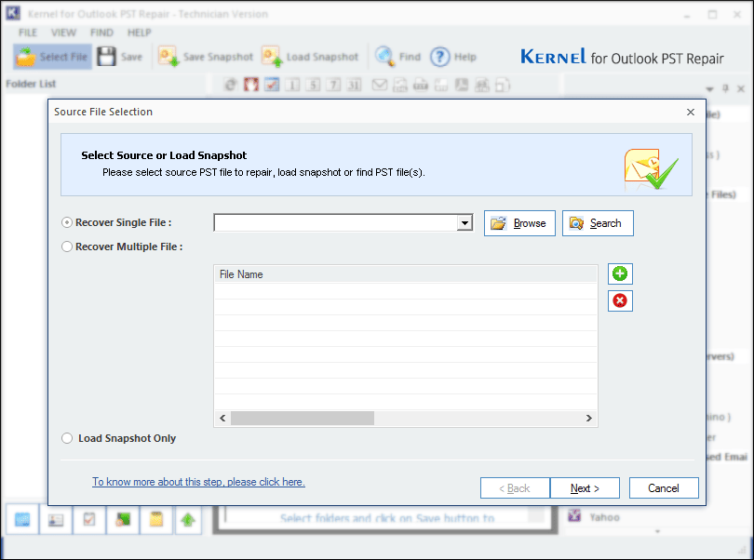This screenshot has width=754, height=560.
Task: Open the HELP menu
Action: coord(140,33)
